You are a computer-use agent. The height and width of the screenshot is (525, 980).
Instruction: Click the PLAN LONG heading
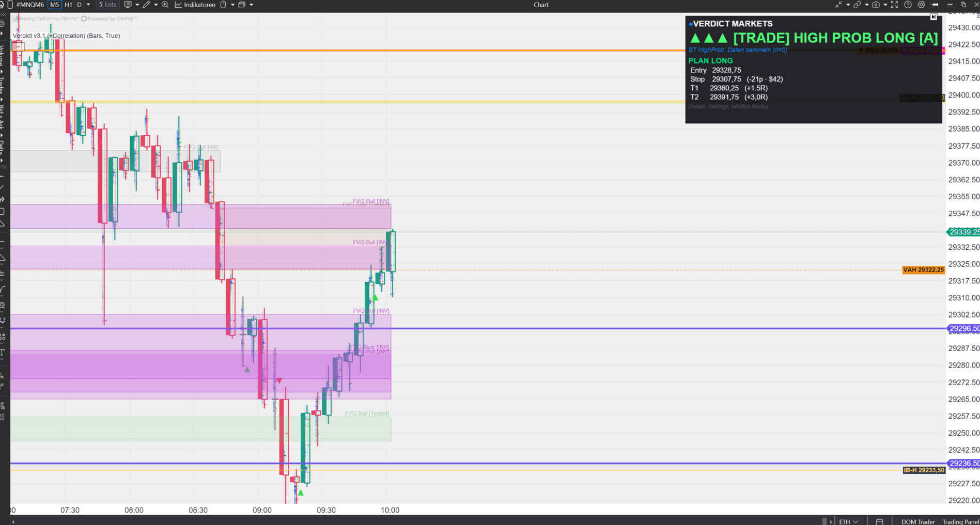click(x=710, y=60)
